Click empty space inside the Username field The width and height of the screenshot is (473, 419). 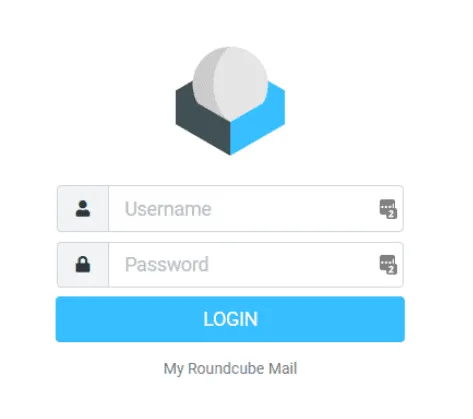(293, 209)
